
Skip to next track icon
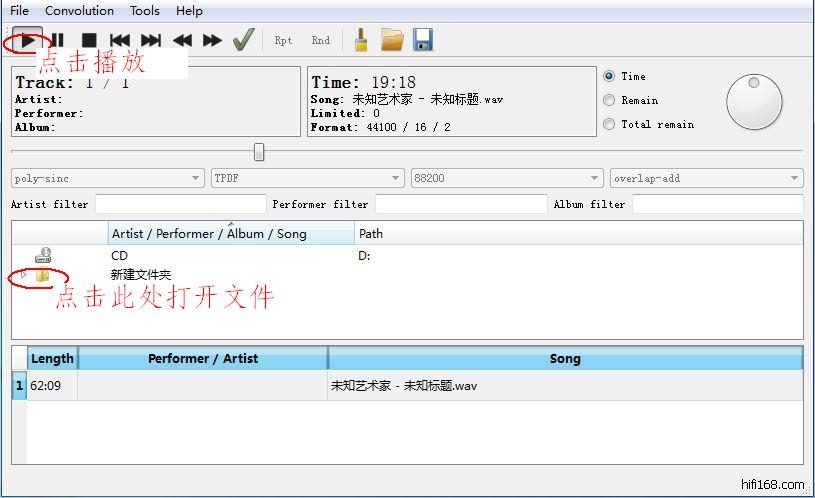click(151, 40)
